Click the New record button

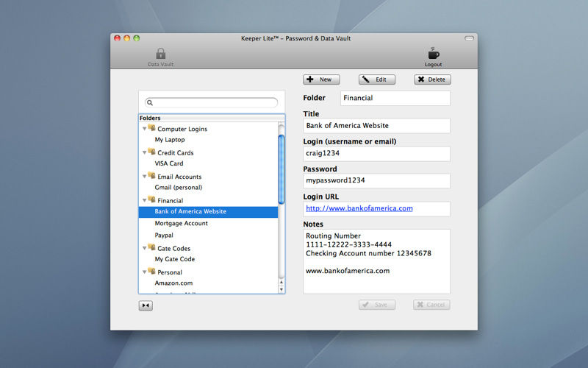pos(321,79)
